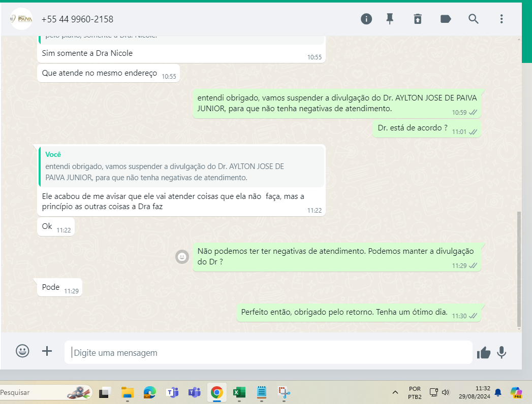Start voice recording with microphone icon

tap(502, 353)
